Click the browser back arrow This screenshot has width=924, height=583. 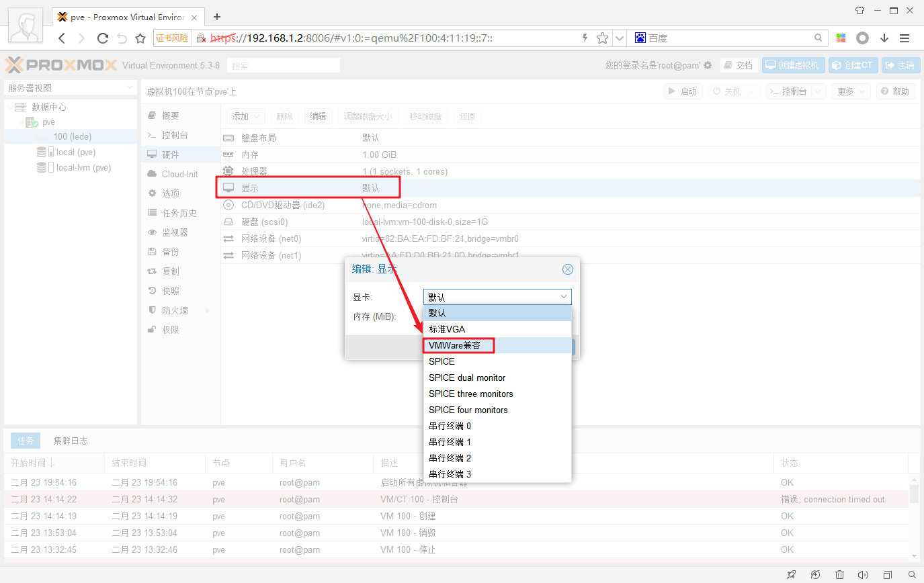point(62,38)
